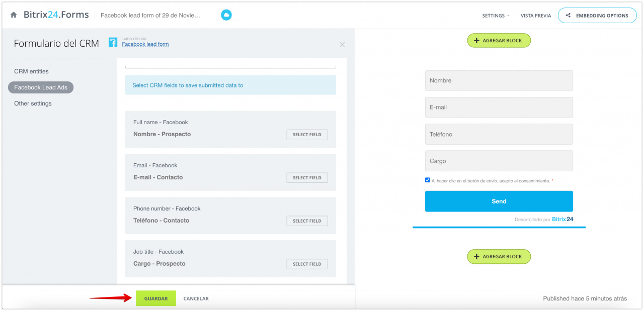Close the Formulario del CRM panel

click(342, 45)
